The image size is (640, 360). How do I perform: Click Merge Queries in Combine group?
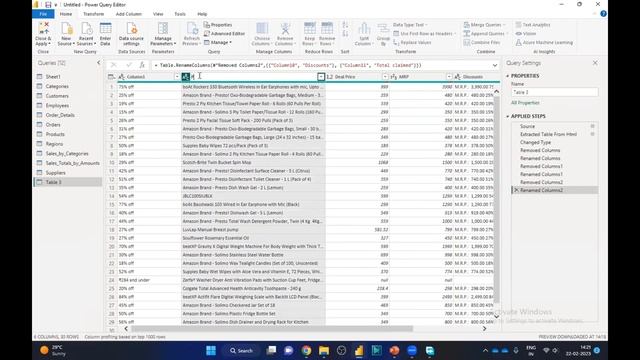coord(484,25)
